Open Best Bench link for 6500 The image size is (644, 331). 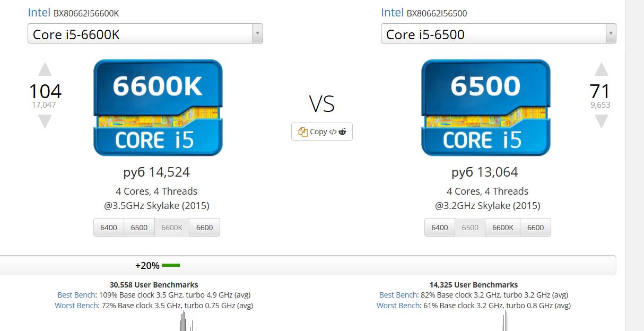tap(398, 295)
